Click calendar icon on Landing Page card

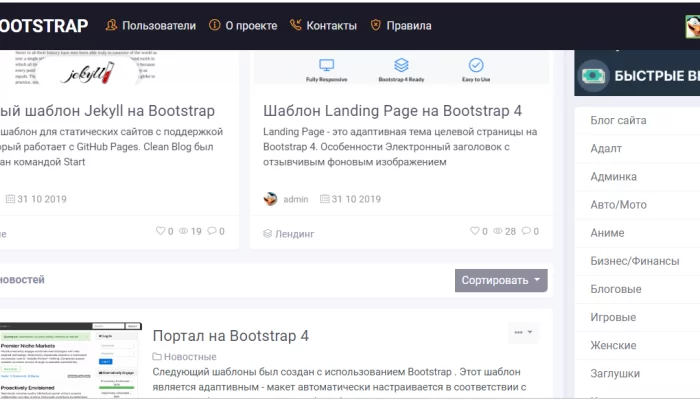325,199
